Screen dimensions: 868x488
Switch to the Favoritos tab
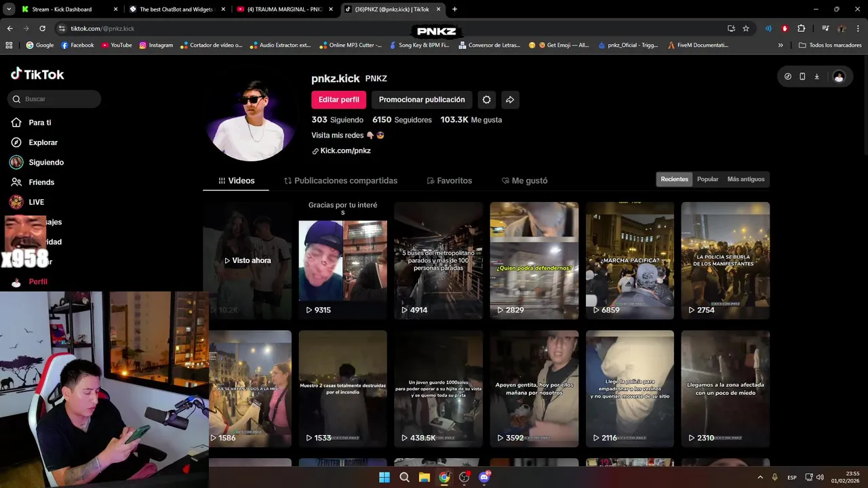click(450, 181)
